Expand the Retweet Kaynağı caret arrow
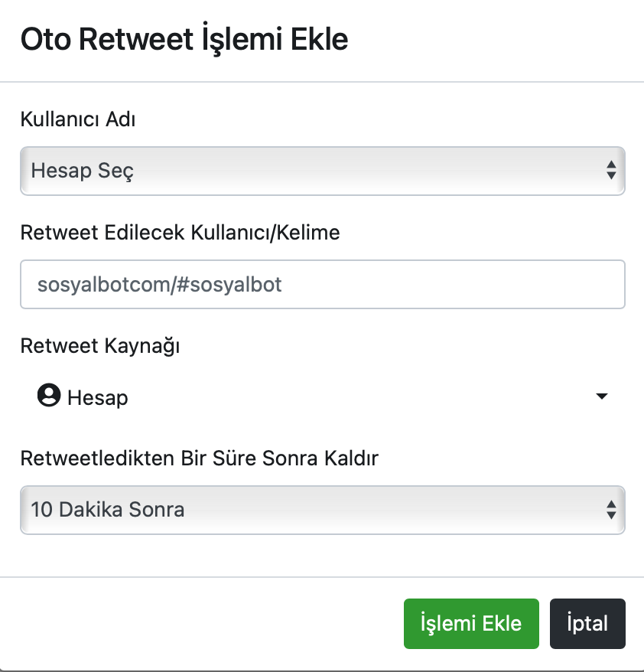Viewport: 644px width, 672px height. coord(602,396)
